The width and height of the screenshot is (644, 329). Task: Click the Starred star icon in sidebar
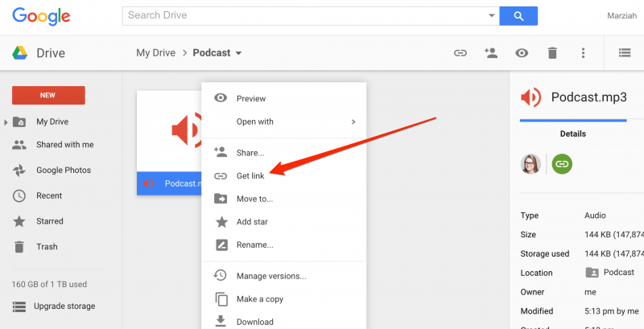pos(19,221)
